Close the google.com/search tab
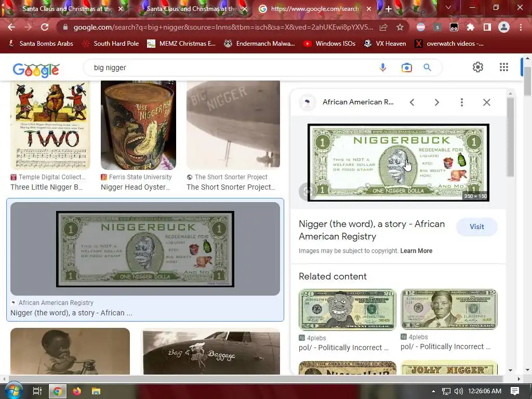The image size is (532, 399). (x=369, y=9)
